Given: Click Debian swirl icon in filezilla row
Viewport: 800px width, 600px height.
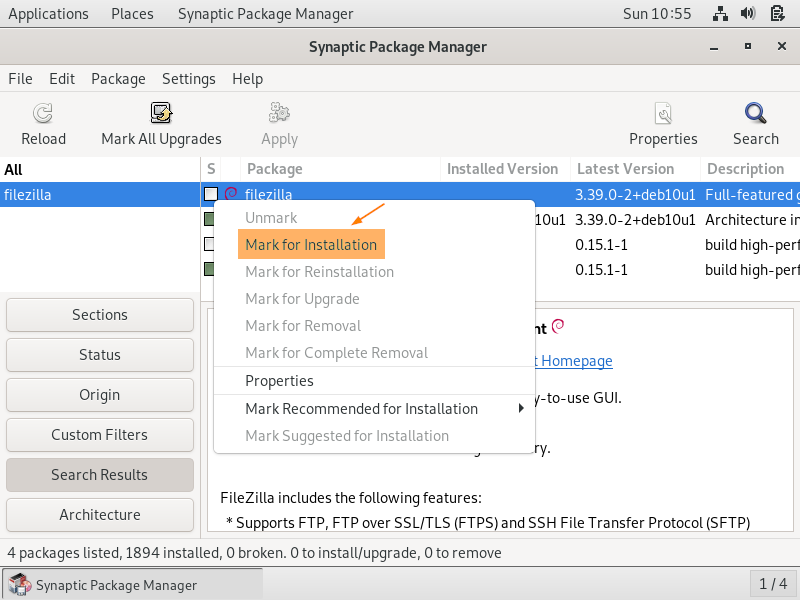Looking at the screenshot, I should tap(231, 193).
